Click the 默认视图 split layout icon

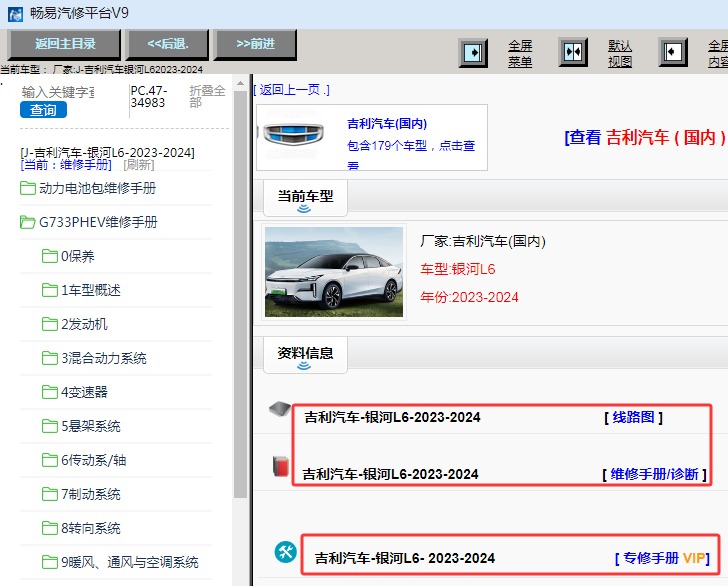point(573,52)
